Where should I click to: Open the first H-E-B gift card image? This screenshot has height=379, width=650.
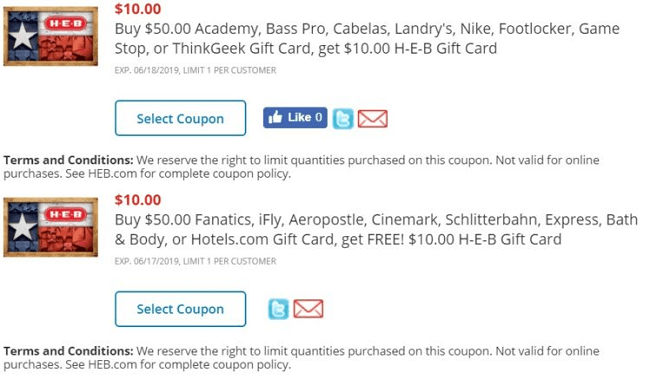[x=51, y=36]
